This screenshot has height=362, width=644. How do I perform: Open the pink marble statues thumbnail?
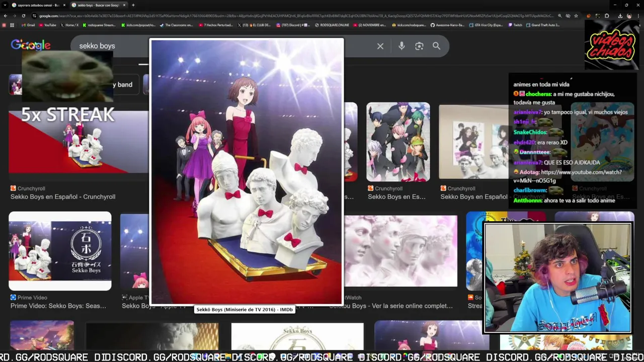click(400, 251)
